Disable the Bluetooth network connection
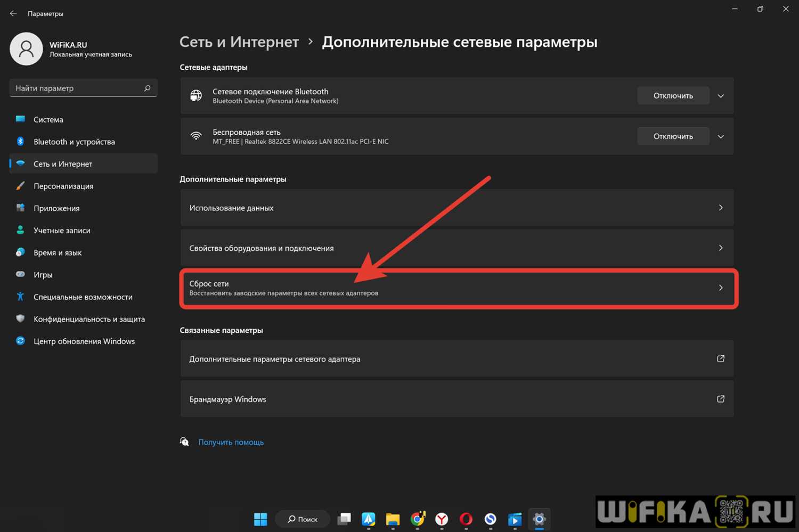This screenshot has height=532, width=799. click(x=673, y=96)
